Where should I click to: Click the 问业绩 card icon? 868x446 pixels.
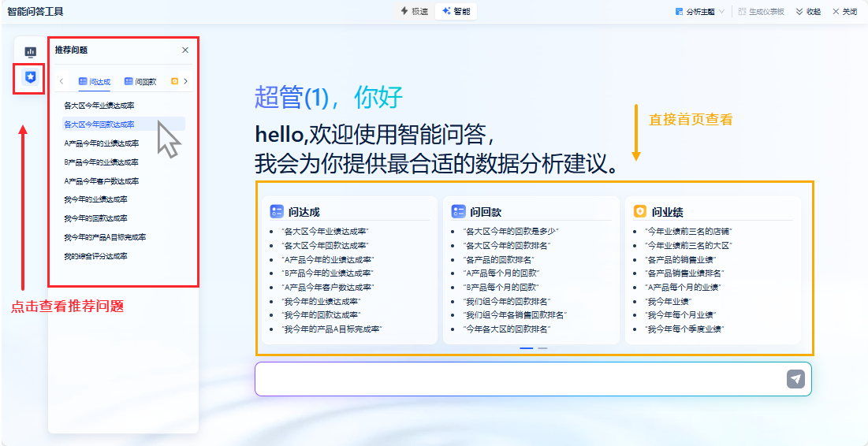pyautogui.click(x=640, y=211)
